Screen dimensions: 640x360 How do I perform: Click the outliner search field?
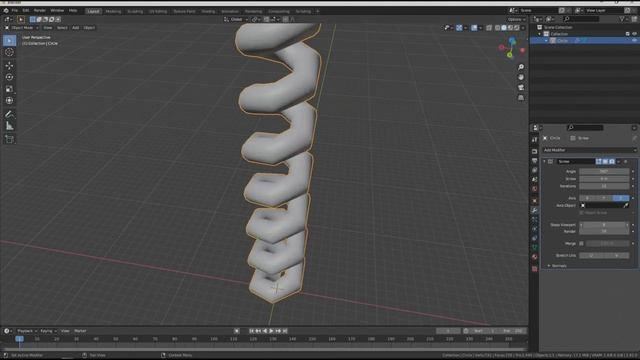(580, 19)
